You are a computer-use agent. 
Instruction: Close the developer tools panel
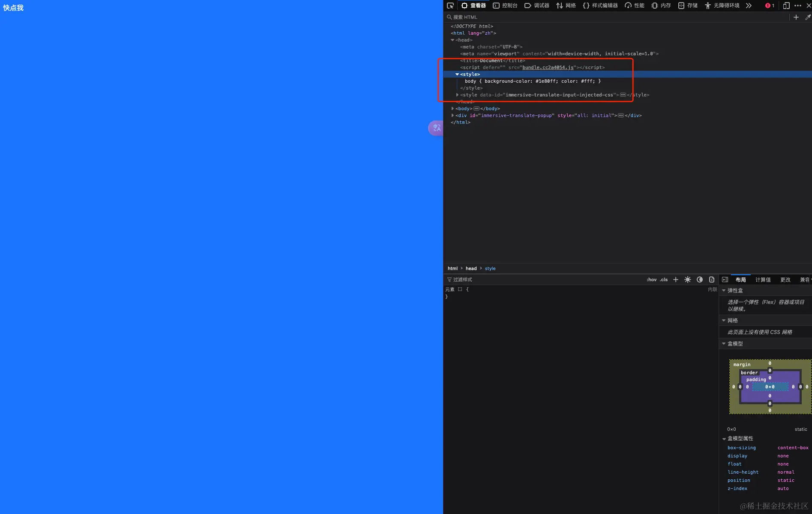809,6
